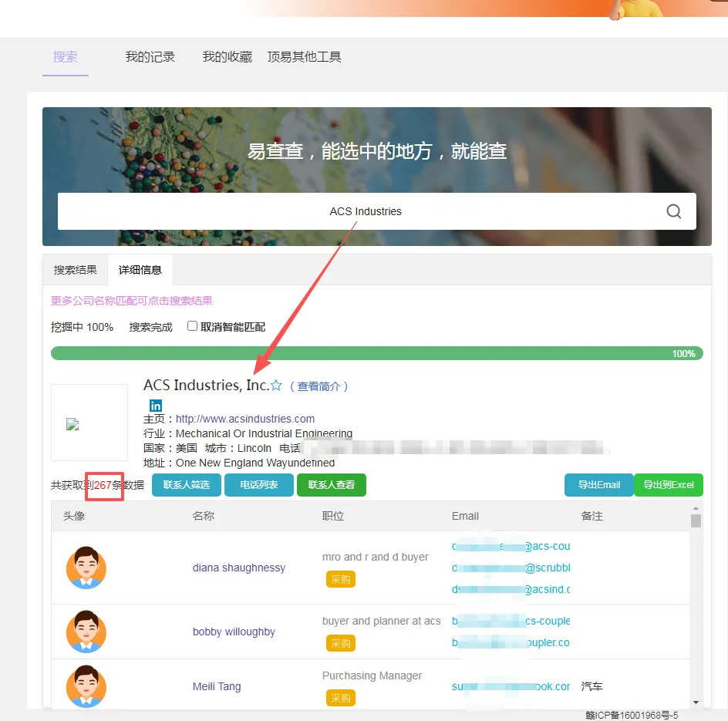This screenshot has height=721, width=728.
Task: Click diana's @scrubbl email address
Action: click(511, 568)
